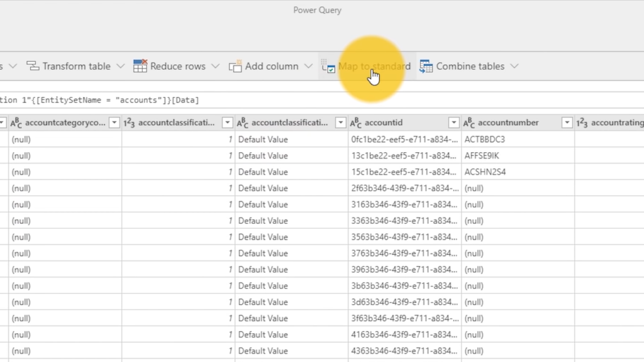Click the ABC data type icon on accountid column

tap(355, 122)
